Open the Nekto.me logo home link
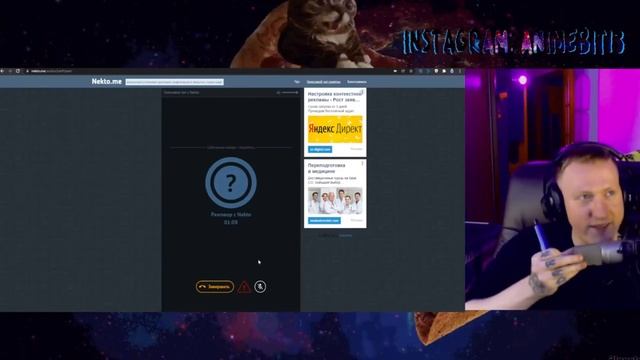This screenshot has height=360, width=640. click(107, 81)
